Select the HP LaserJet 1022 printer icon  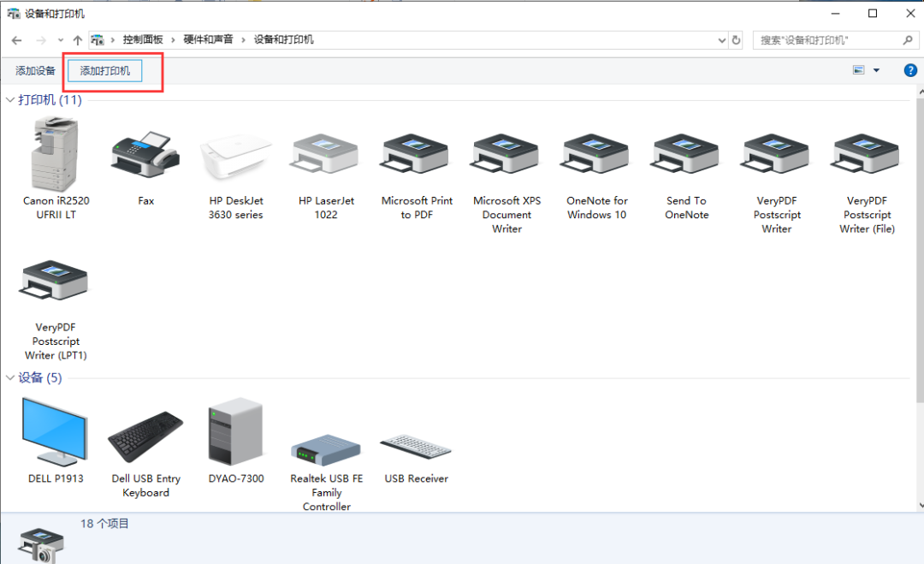(x=325, y=154)
